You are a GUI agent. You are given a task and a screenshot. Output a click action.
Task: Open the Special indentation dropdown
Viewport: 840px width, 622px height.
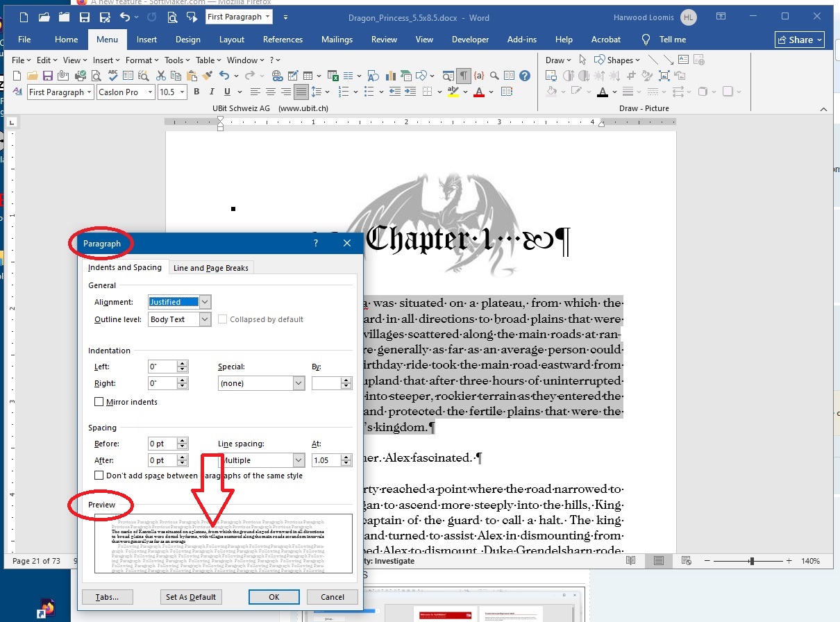click(261, 383)
